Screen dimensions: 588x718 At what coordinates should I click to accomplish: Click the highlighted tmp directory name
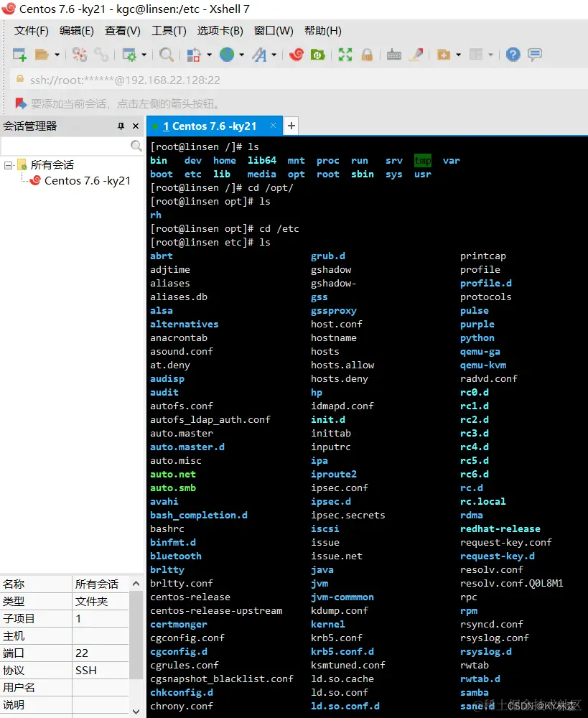click(x=423, y=161)
